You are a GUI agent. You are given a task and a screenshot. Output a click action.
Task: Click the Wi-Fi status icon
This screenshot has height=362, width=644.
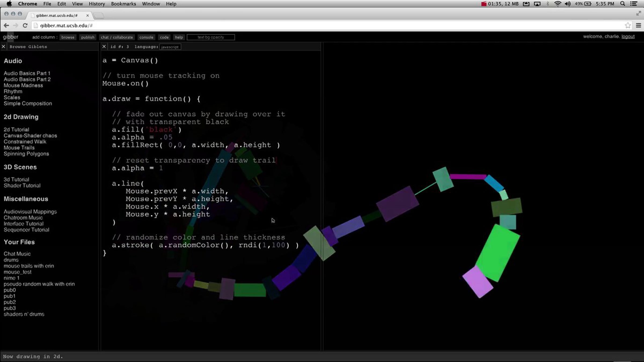(558, 4)
